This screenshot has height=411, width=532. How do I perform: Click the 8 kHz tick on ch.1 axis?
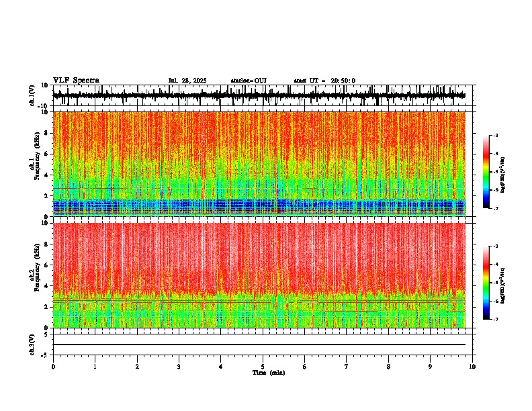coord(47,133)
